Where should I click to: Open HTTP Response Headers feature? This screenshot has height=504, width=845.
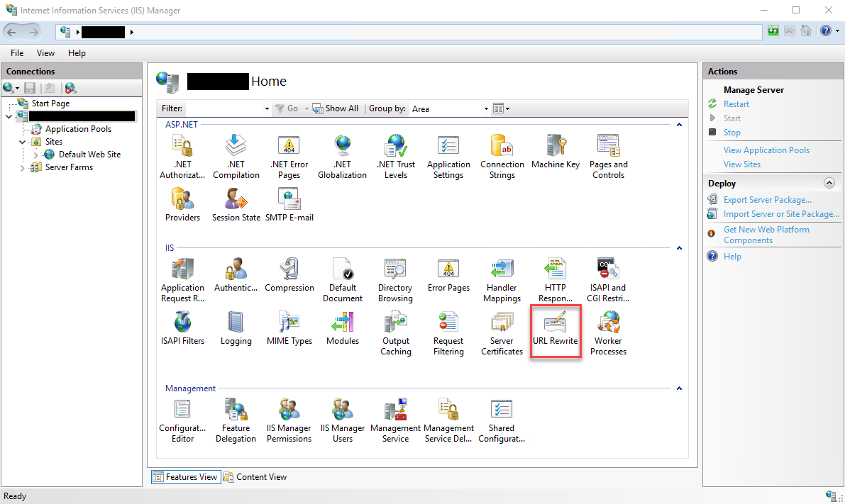click(555, 280)
